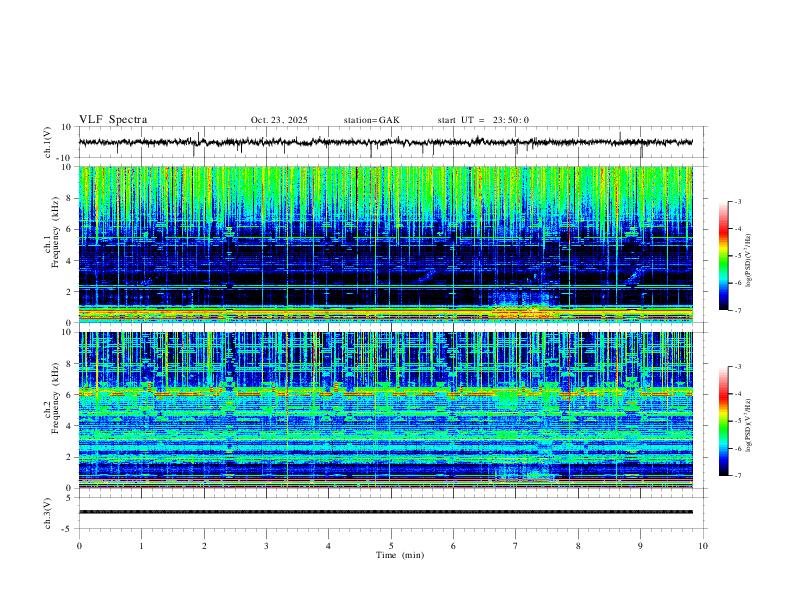
Task: Click time axis tick label "2"
Action: coord(204,546)
